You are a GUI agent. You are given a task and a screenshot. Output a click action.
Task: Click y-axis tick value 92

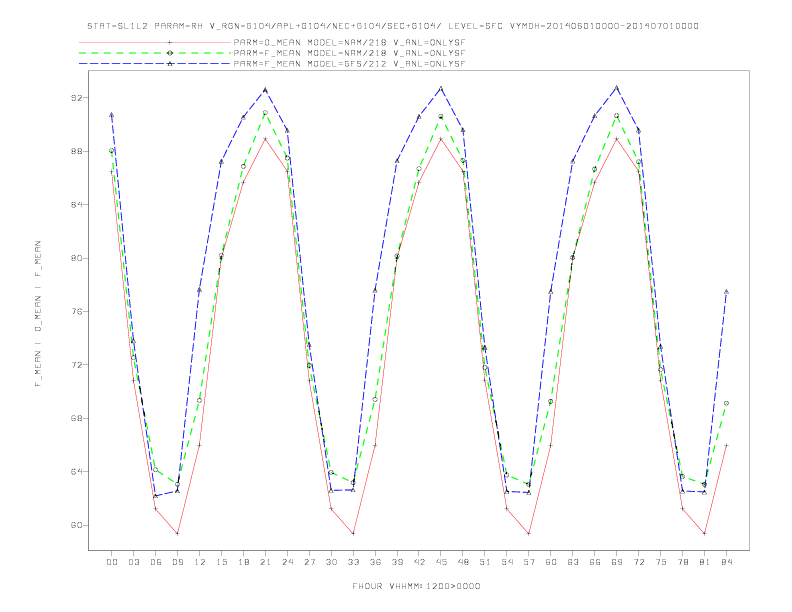[x=76, y=98]
